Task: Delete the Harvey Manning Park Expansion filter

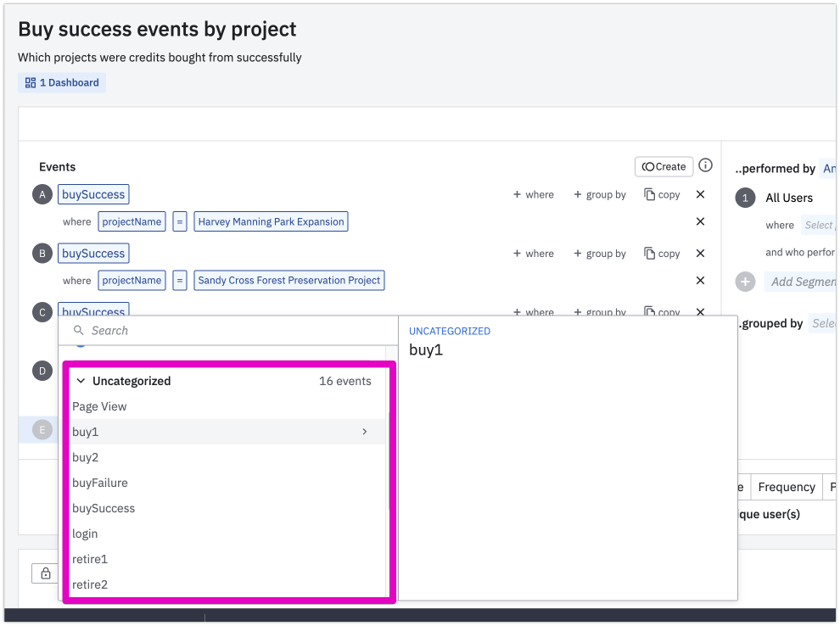Action: [700, 221]
